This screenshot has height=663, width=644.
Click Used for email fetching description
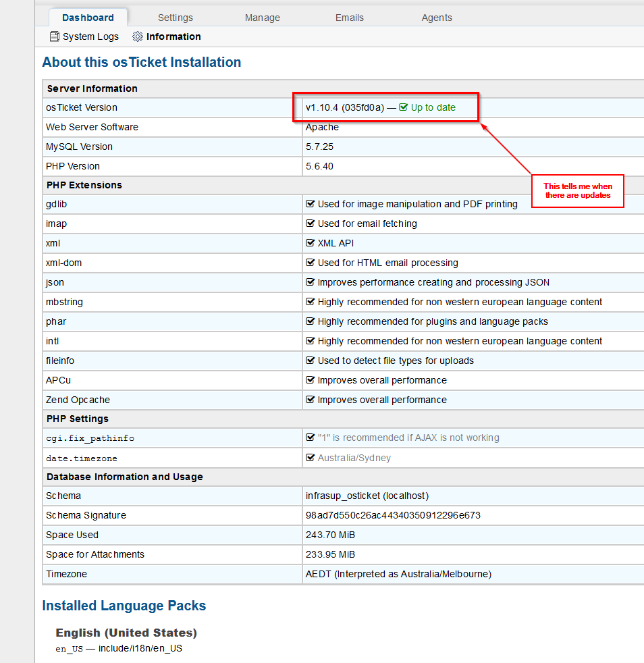click(x=367, y=223)
